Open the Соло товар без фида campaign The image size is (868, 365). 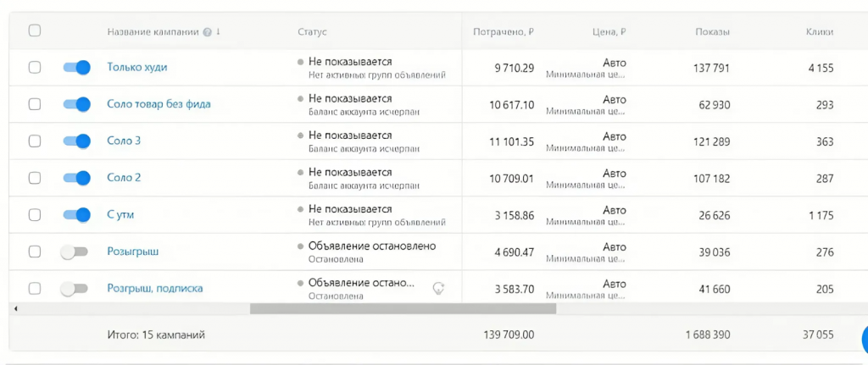point(159,104)
